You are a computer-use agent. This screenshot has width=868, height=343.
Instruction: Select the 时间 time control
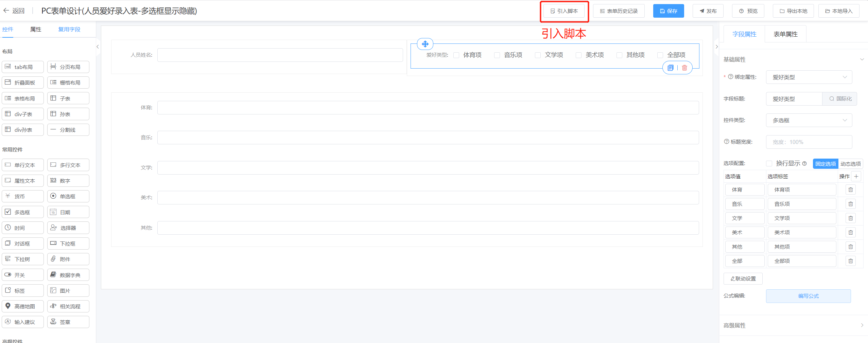23,228
